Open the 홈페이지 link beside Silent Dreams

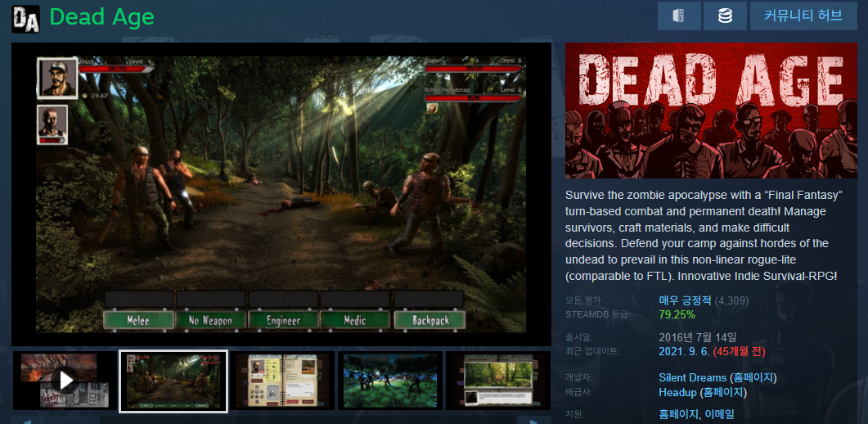click(x=753, y=377)
